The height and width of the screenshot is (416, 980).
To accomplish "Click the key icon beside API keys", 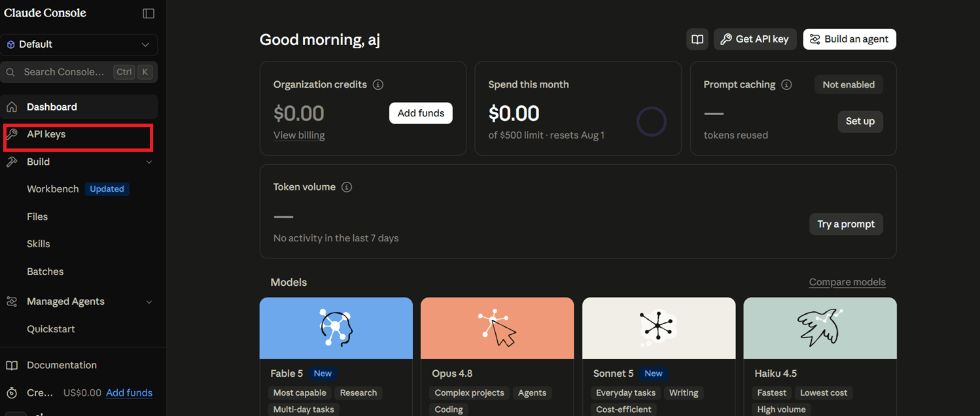I will coord(12,134).
